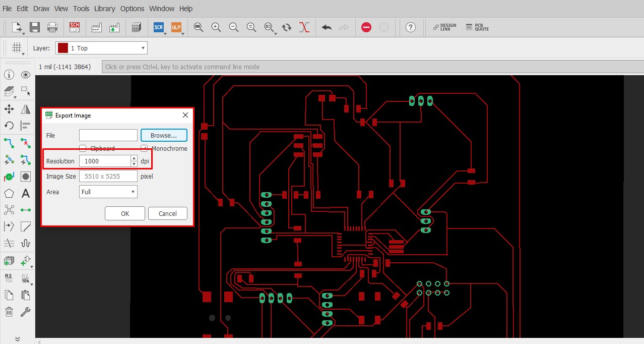Select the Align tool
This screenshot has width=644, height=344.
coord(26,126)
